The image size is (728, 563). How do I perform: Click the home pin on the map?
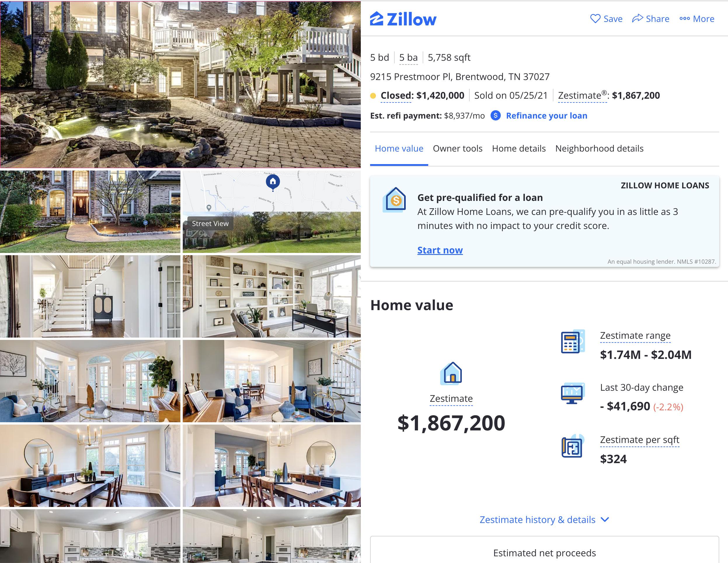pos(273,183)
